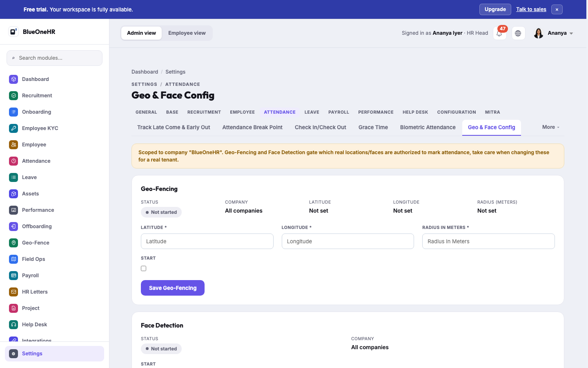Open the Check In/Check Out tab
Image resolution: width=588 pixels, height=368 pixels.
(x=321, y=128)
